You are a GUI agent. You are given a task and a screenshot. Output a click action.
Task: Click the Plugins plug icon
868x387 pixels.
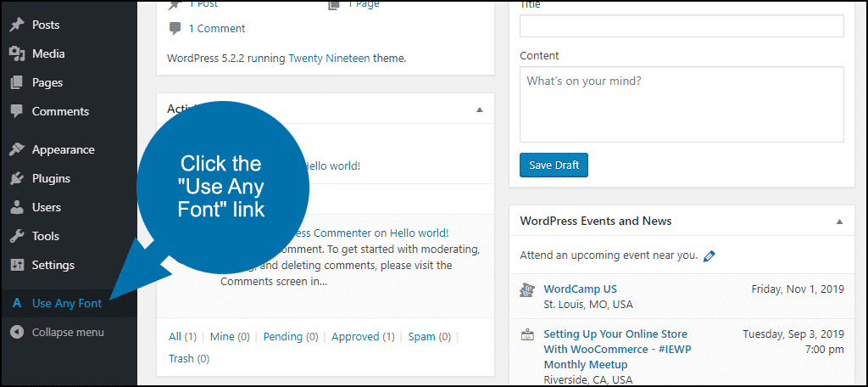[16, 178]
